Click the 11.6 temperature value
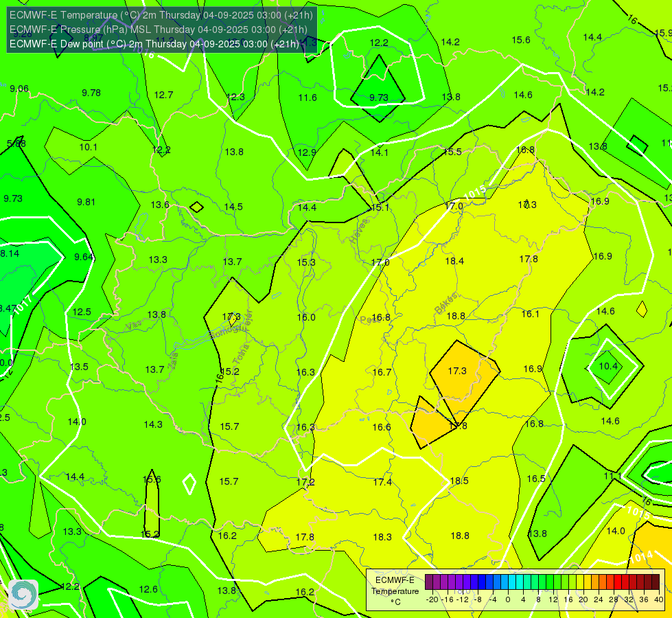Image resolution: width=672 pixels, height=618 pixels. [308, 98]
